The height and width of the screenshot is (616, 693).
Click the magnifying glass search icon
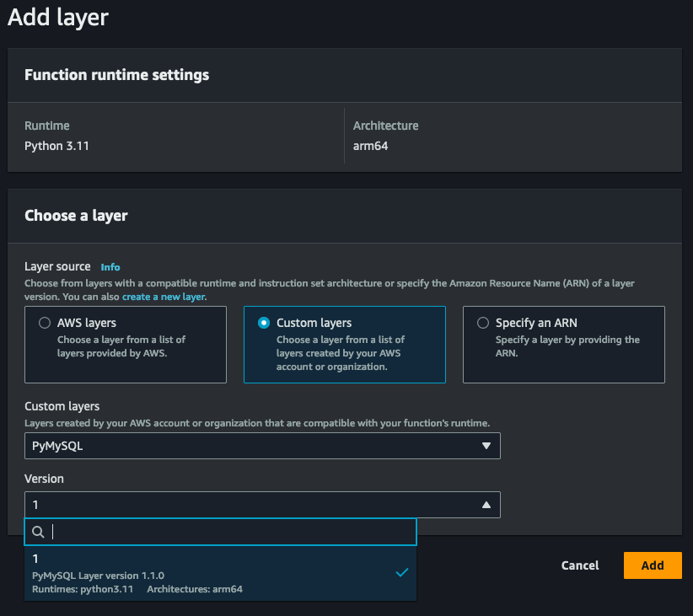click(37, 532)
